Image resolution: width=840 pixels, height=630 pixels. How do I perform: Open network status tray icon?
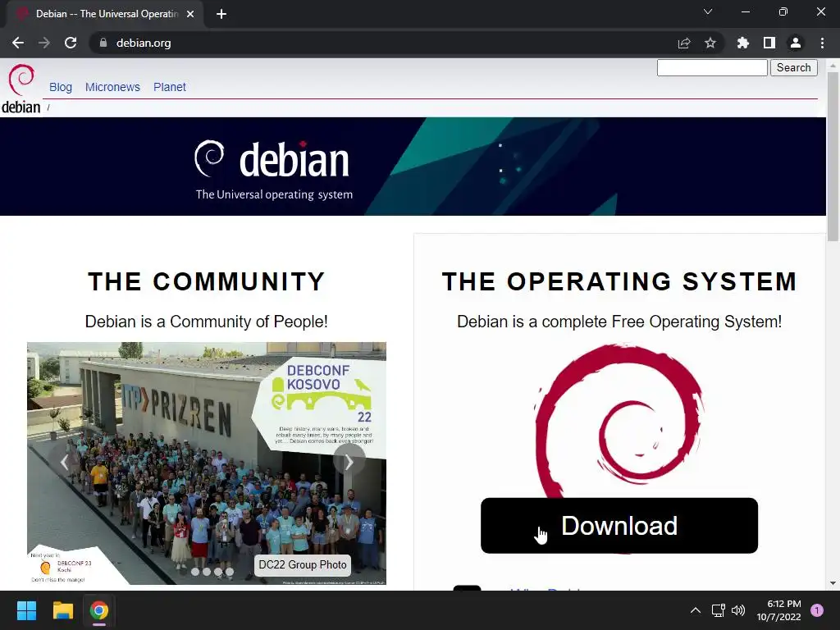click(718, 610)
